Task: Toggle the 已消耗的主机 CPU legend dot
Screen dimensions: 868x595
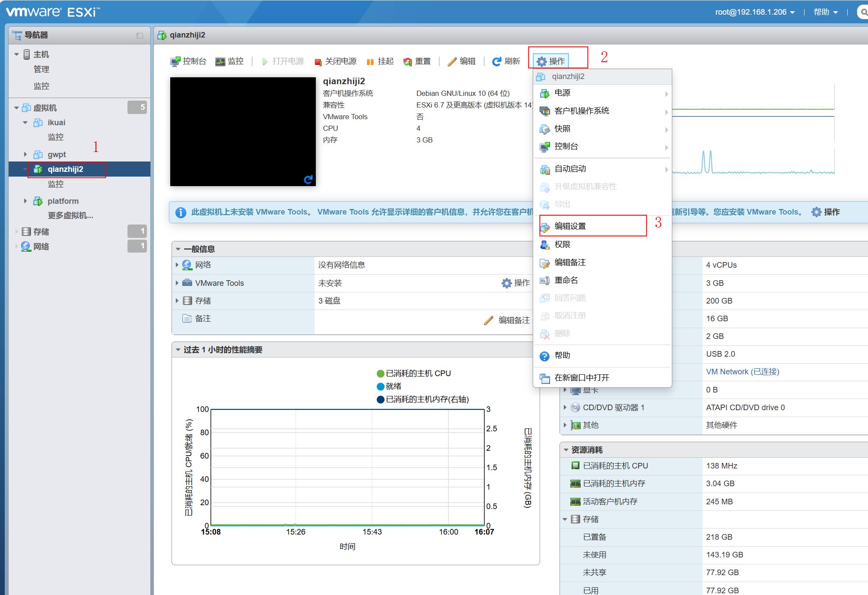Action: coord(381,373)
